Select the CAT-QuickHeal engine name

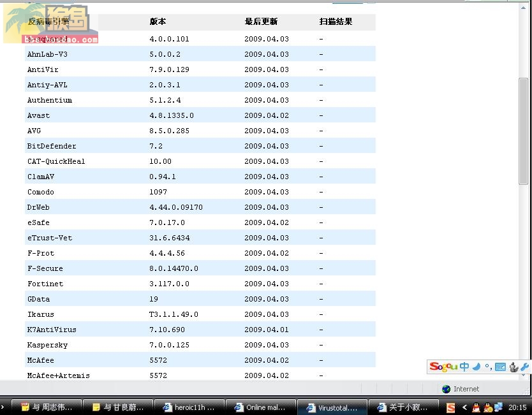(x=56, y=161)
